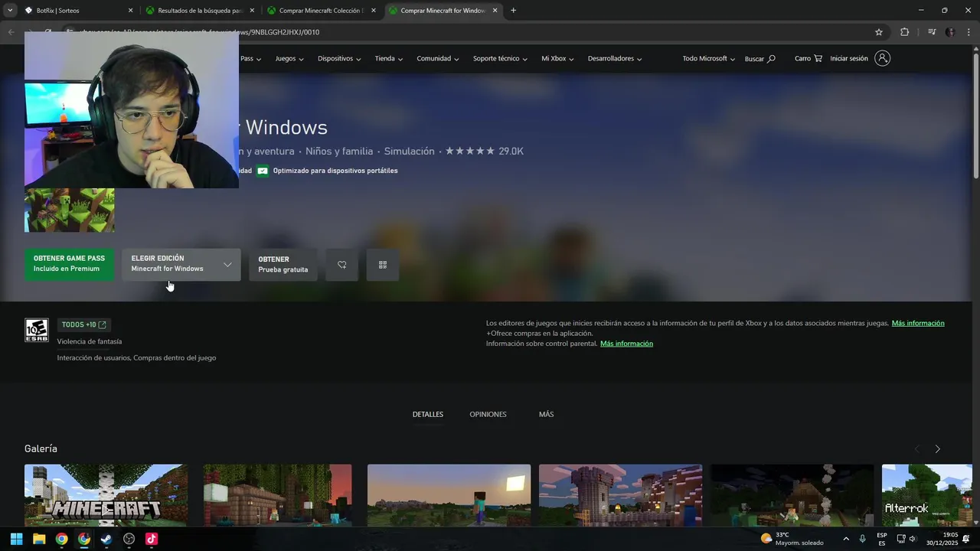The height and width of the screenshot is (551, 980).
Task: Open the notifications bell icon
Action: [x=966, y=539]
